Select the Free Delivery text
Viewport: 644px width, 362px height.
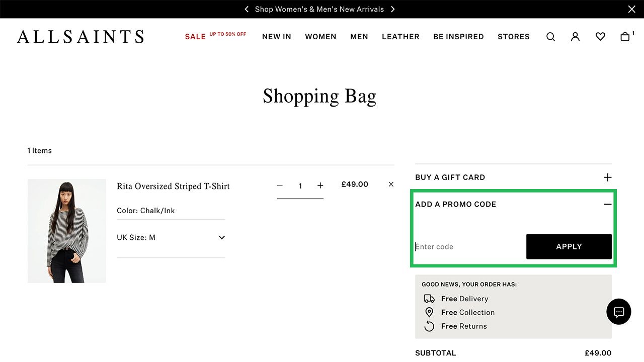click(x=465, y=299)
